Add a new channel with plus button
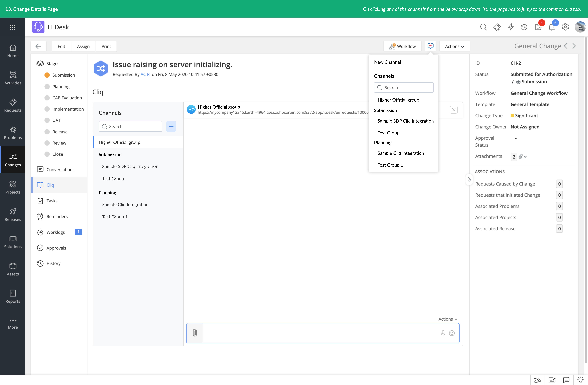This screenshot has width=588, height=385. click(x=171, y=126)
